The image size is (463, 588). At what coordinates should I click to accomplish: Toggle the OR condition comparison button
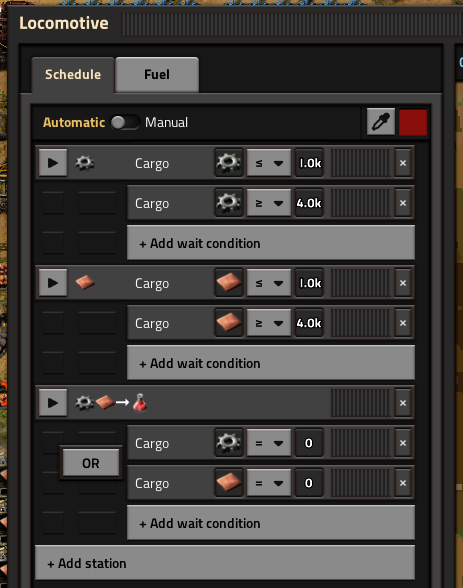(x=91, y=463)
